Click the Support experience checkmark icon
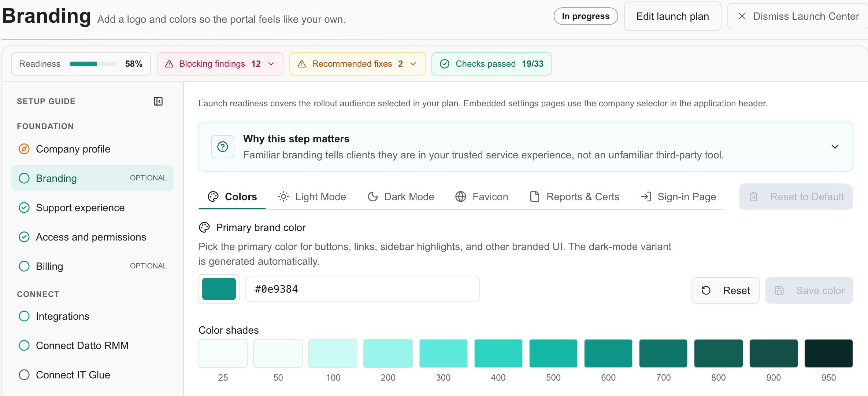Image resolution: width=868 pixels, height=396 pixels. coord(24,208)
